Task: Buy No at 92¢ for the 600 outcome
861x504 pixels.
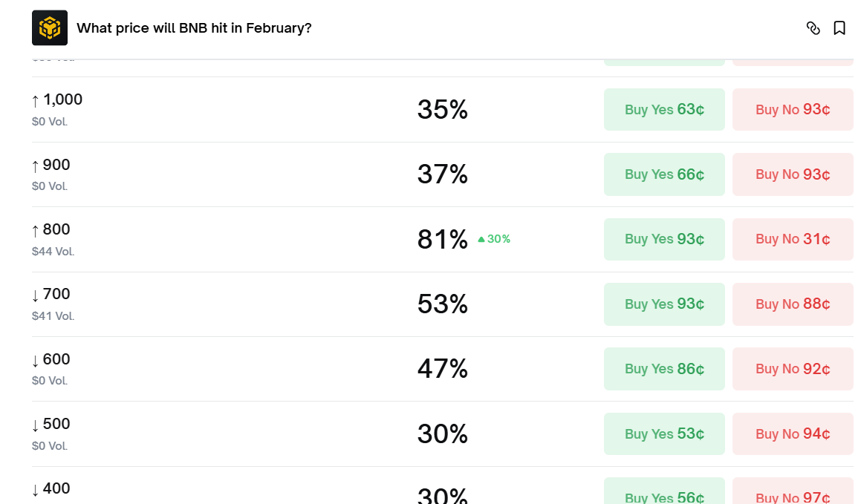Action: (x=792, y=368)
